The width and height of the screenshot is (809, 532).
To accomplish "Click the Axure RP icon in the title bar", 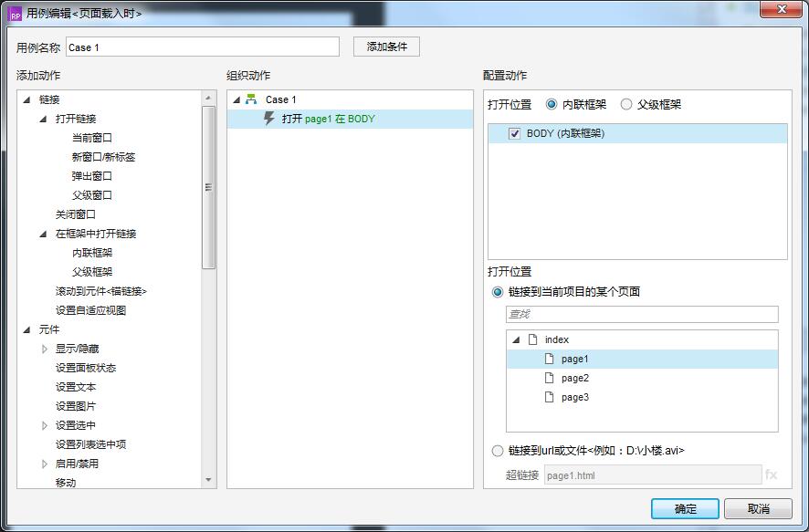I will 15,14.
